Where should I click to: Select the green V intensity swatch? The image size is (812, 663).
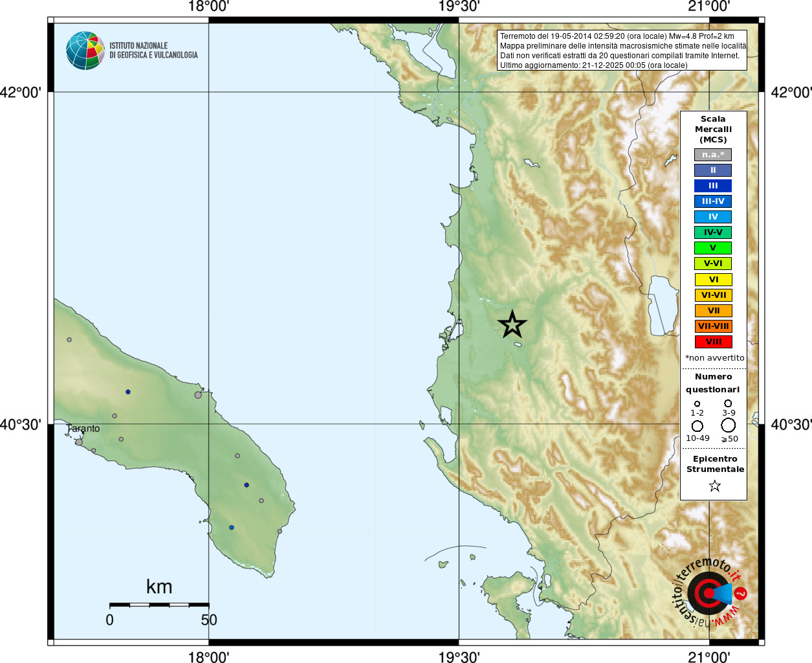click(713, 248)
